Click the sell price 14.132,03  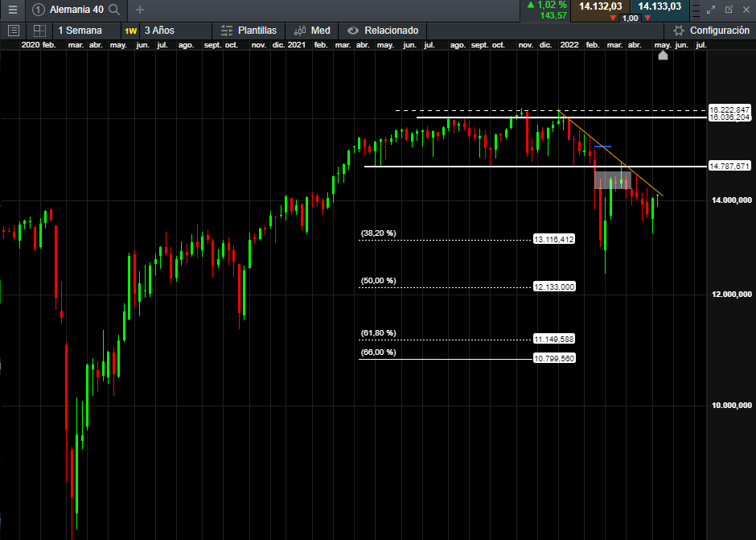tap(600, 6)
